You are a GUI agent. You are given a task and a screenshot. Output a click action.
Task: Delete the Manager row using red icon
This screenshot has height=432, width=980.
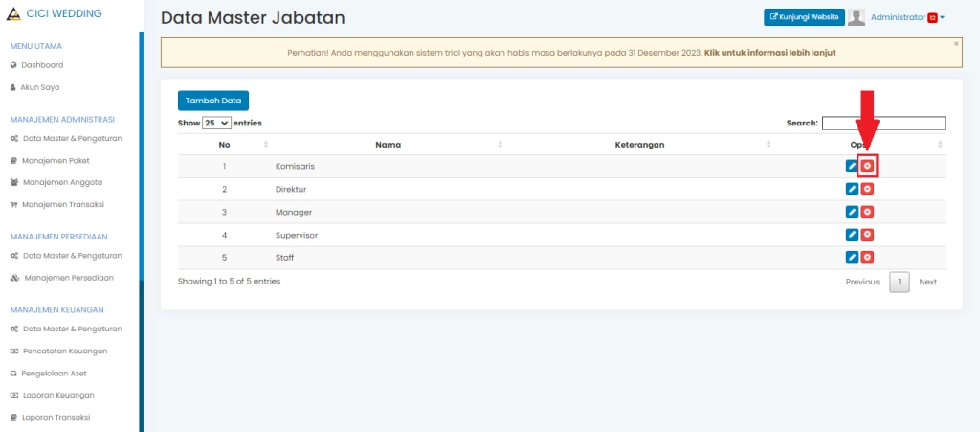[867, 212]
